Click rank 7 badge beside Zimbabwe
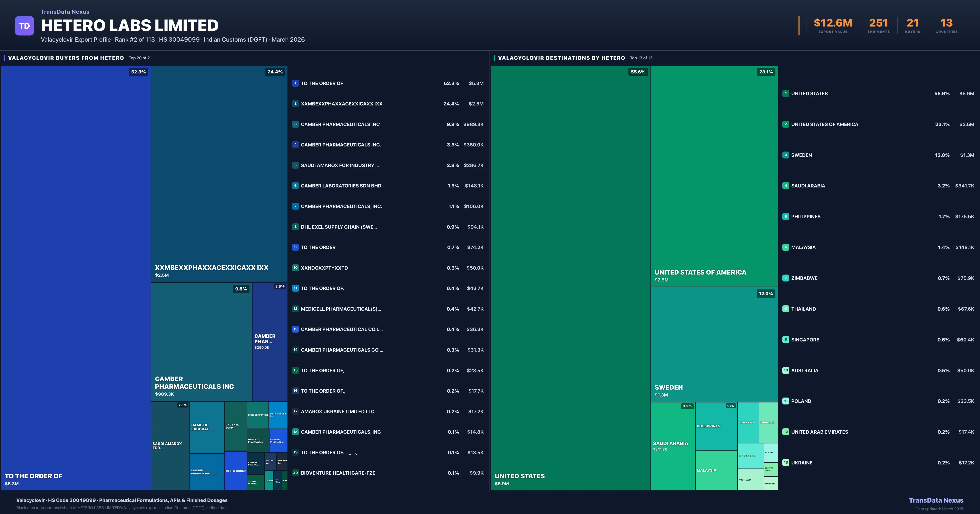 point(786,278)
